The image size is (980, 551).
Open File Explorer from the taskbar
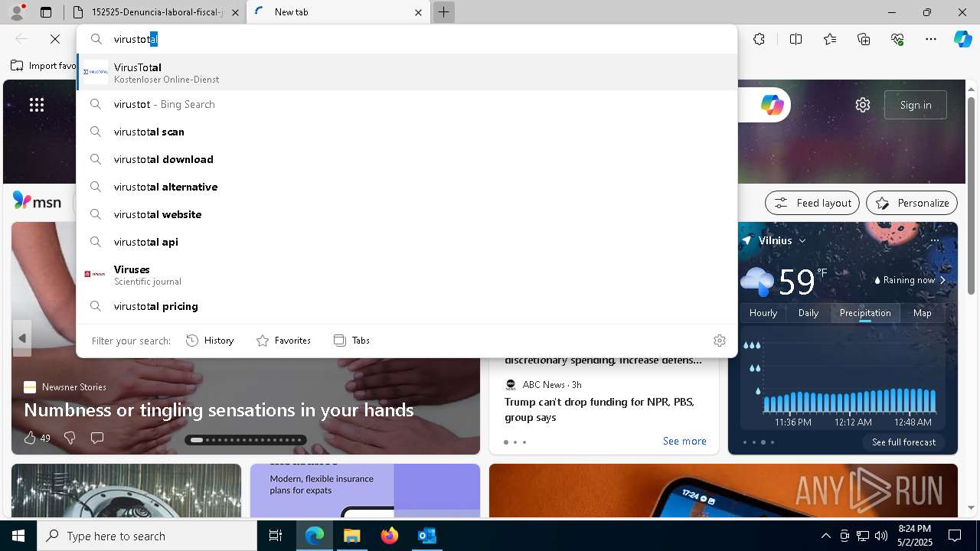click(x=351, y=536)
